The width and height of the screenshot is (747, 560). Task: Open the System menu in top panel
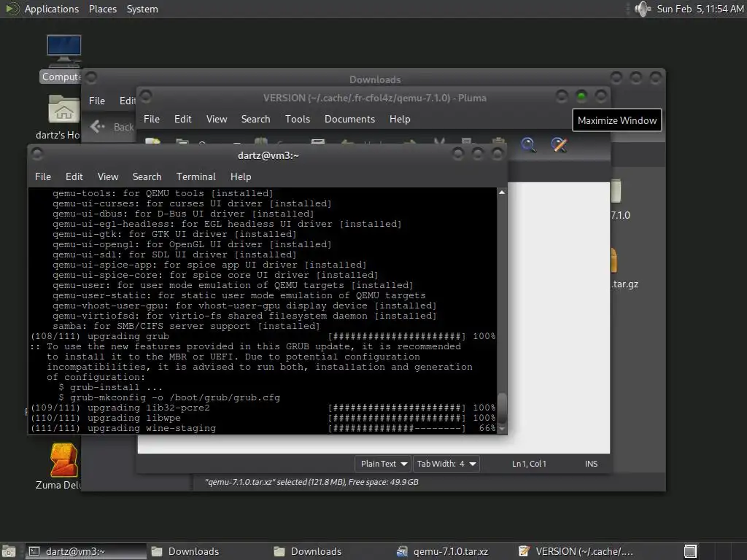(142, 9)
